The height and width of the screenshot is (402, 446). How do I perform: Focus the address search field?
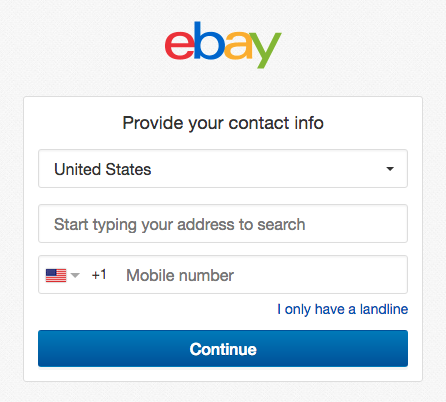coord(223,224)
